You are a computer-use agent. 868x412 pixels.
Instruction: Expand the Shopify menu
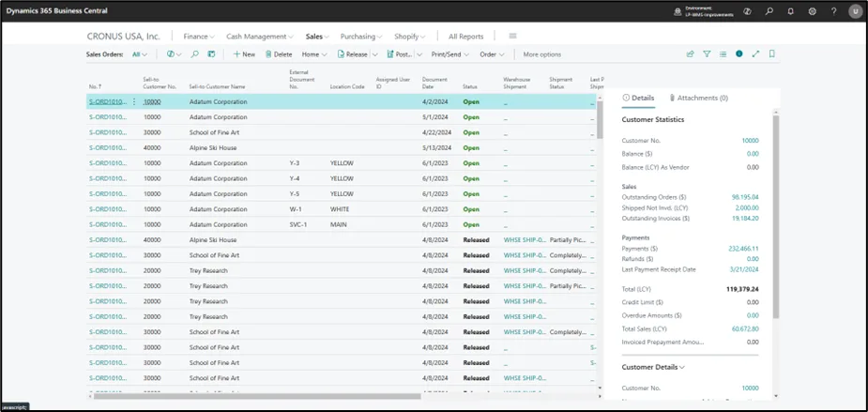tap(410, 37)
